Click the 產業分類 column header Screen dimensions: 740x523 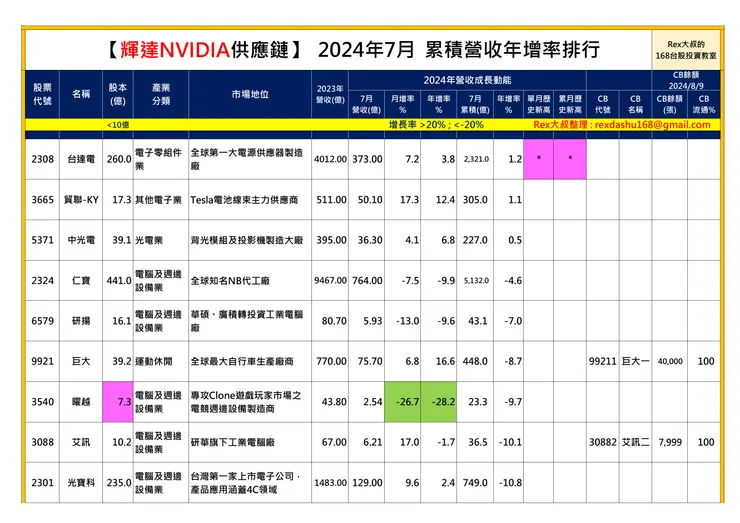point(160,94)
